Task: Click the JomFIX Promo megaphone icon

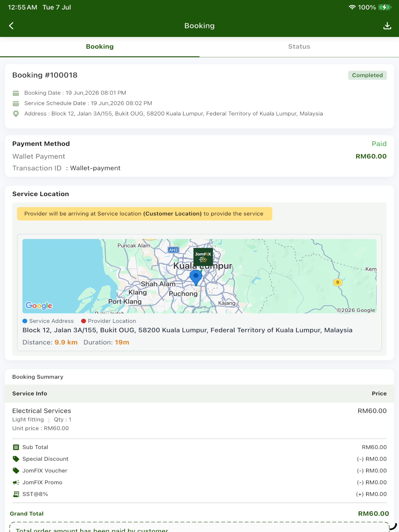Action: [x=16, y=483]
